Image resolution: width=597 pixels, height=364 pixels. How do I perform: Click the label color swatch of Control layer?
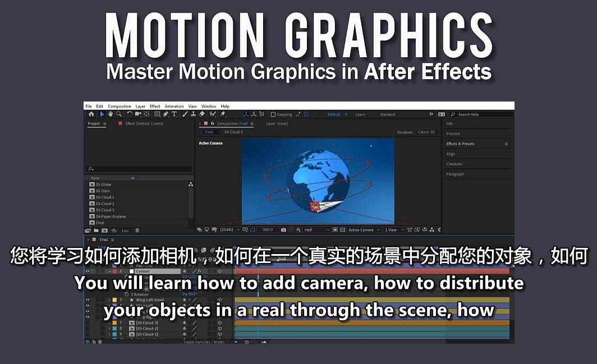(x=114, y=271)
